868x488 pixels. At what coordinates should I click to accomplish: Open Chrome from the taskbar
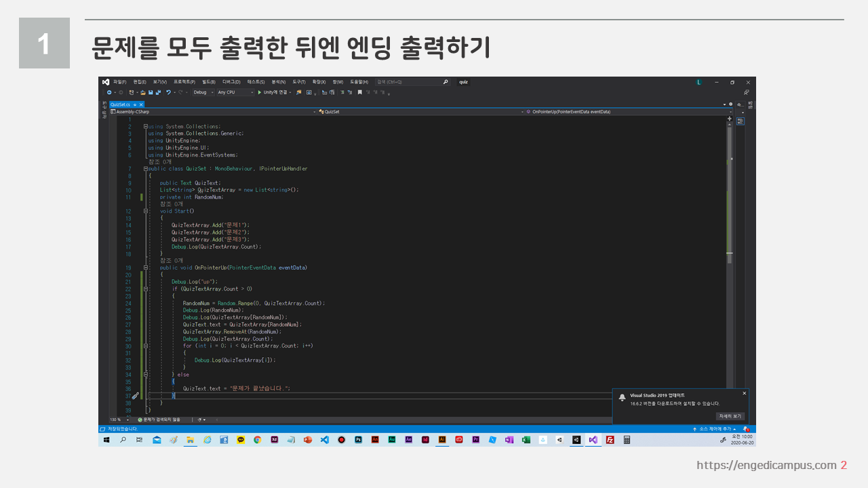pos(258,440)
